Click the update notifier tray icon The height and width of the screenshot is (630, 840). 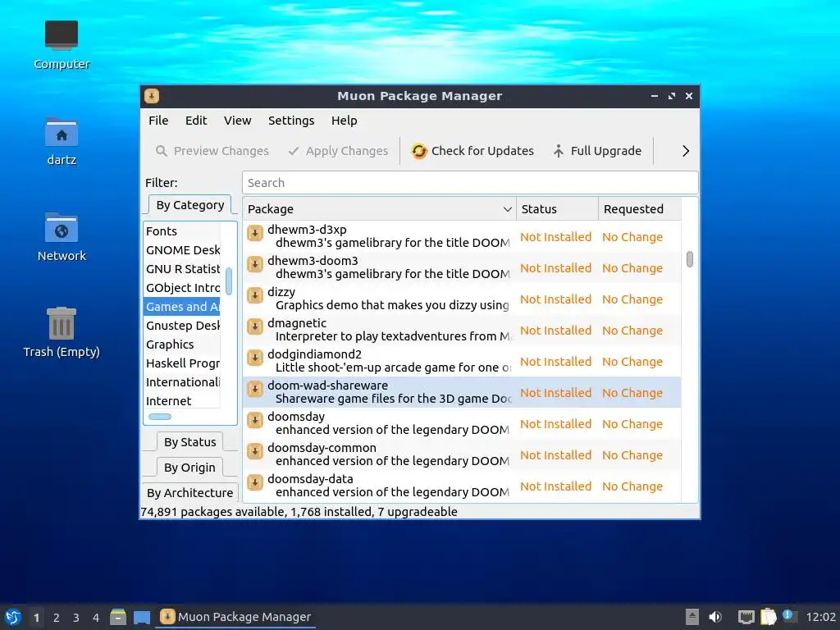coord(789,616)
